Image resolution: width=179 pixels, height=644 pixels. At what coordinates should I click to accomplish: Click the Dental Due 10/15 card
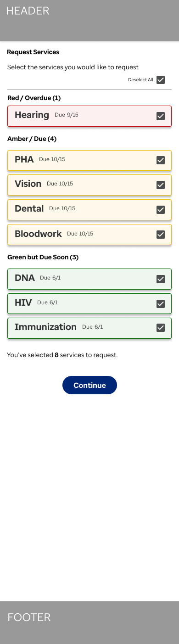[89, 209]
